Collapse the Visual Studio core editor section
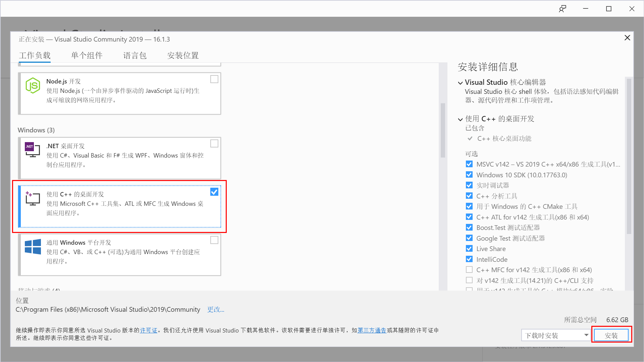This screenshot has width=644, height=362. pos(461,83)
